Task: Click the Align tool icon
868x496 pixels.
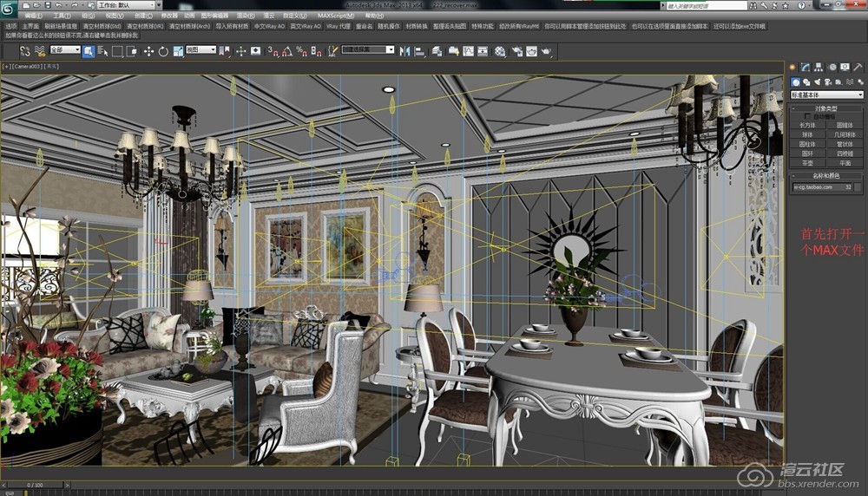Action: (x=419, y=51)
